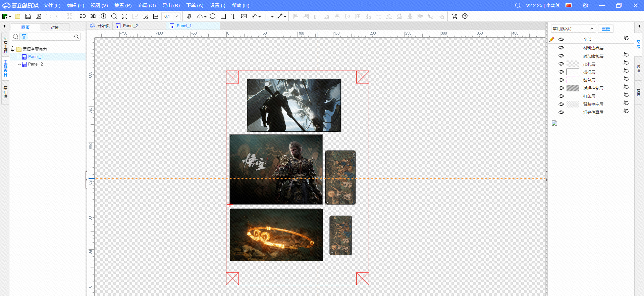The height and width of the screenshot is (296, 644).
Task: Open the order shopping cart icon
Action: (x=454, y=16)
